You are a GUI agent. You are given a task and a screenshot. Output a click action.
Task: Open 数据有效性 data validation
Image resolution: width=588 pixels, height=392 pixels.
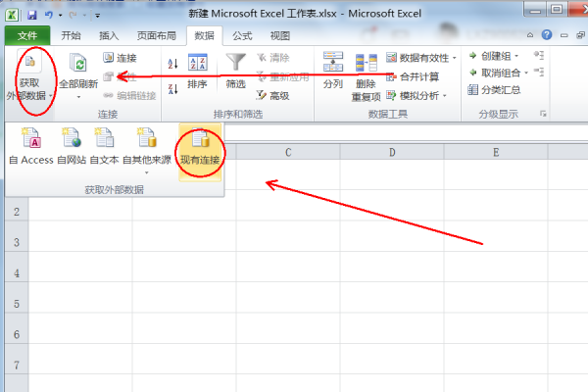pyautogui.click(x=417, y=58)
